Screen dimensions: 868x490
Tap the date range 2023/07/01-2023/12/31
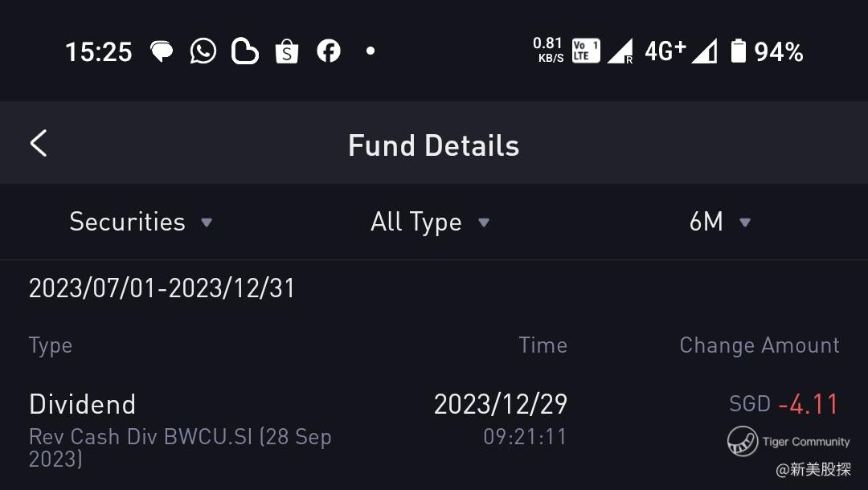[x=162, y=288]
